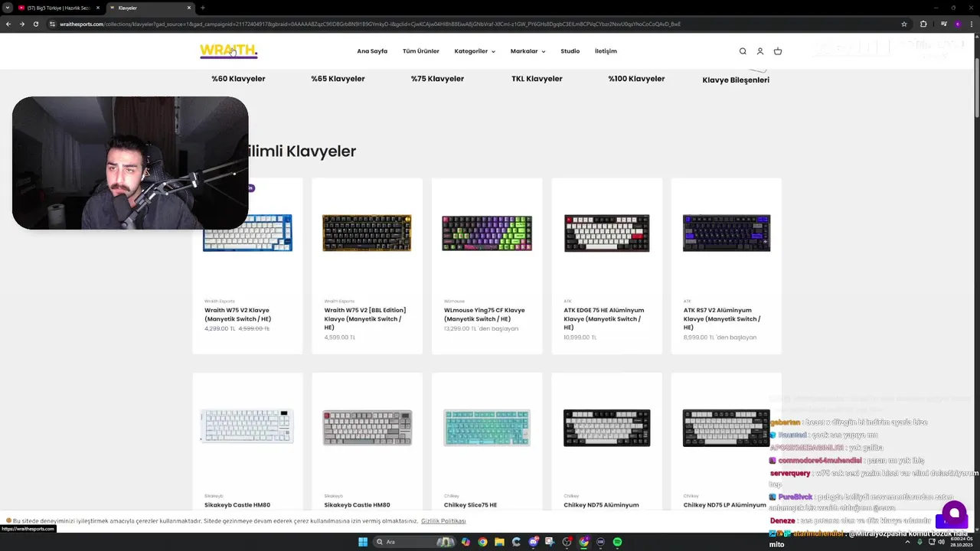Open the shopping cart icon

click(x=778, y=51)
